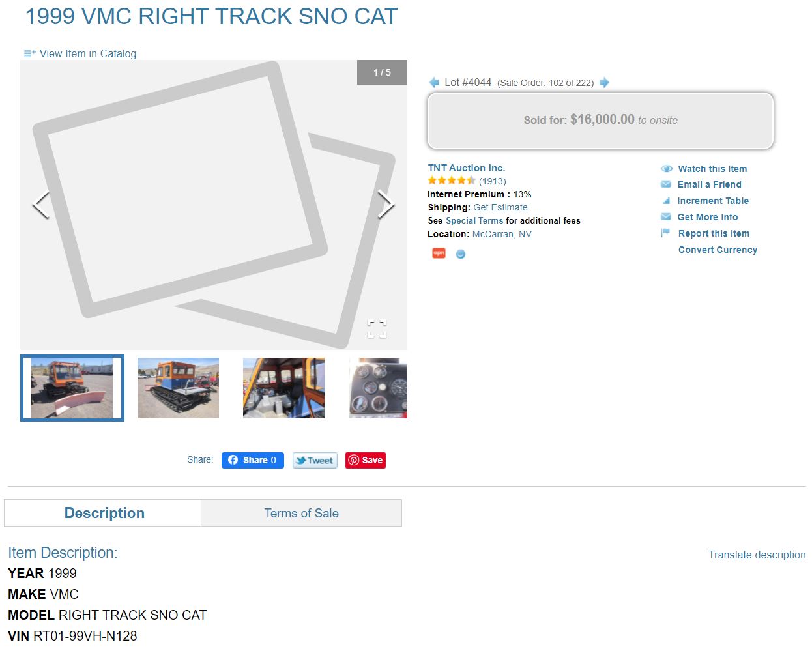
Task: Switch to Terms of Sale tab
Action: coord(301,513)
